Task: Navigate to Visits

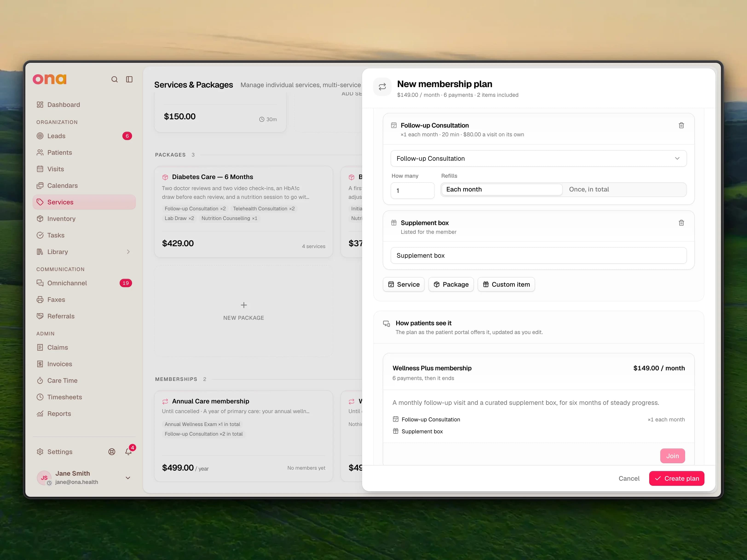Action: coord(84,169)
